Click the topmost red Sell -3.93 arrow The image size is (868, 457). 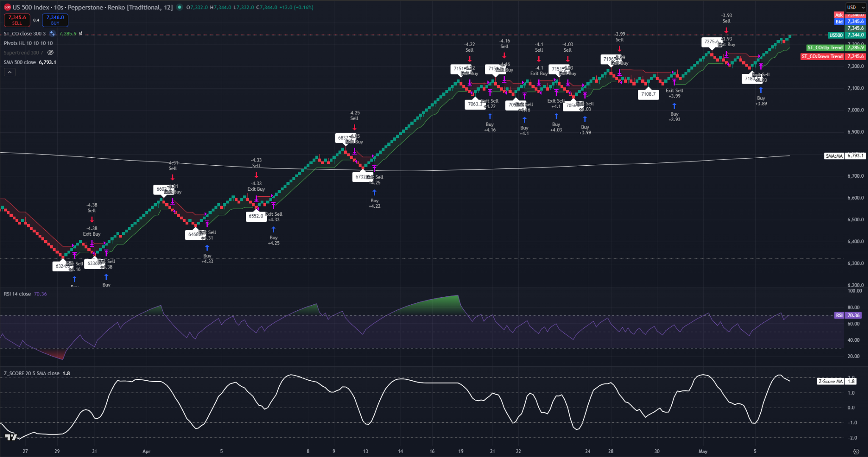(x=726, y=30)
